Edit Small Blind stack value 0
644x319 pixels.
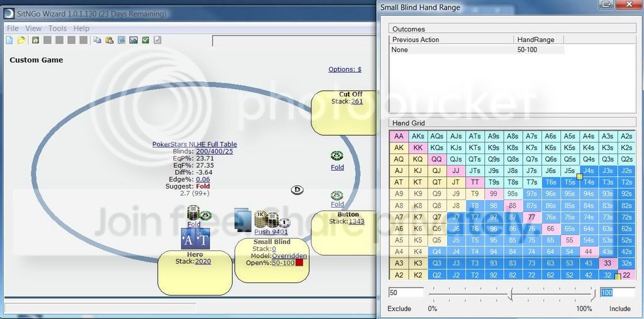274,249
